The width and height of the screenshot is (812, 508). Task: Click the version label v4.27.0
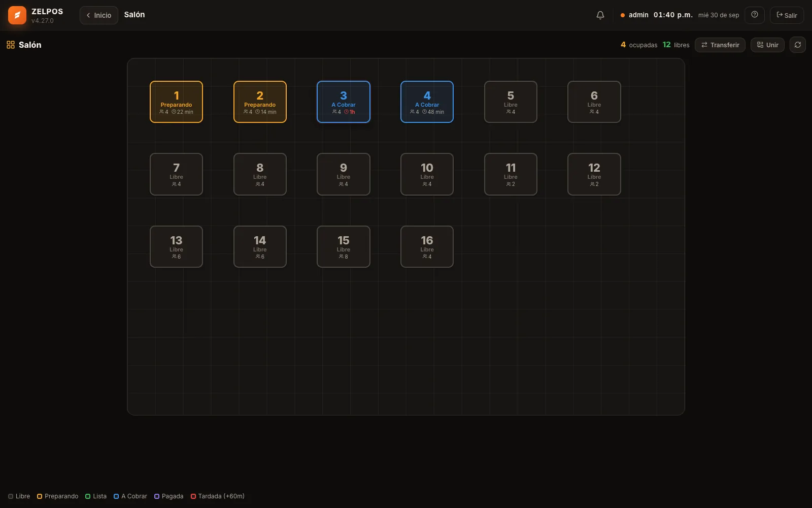[43, 21]
